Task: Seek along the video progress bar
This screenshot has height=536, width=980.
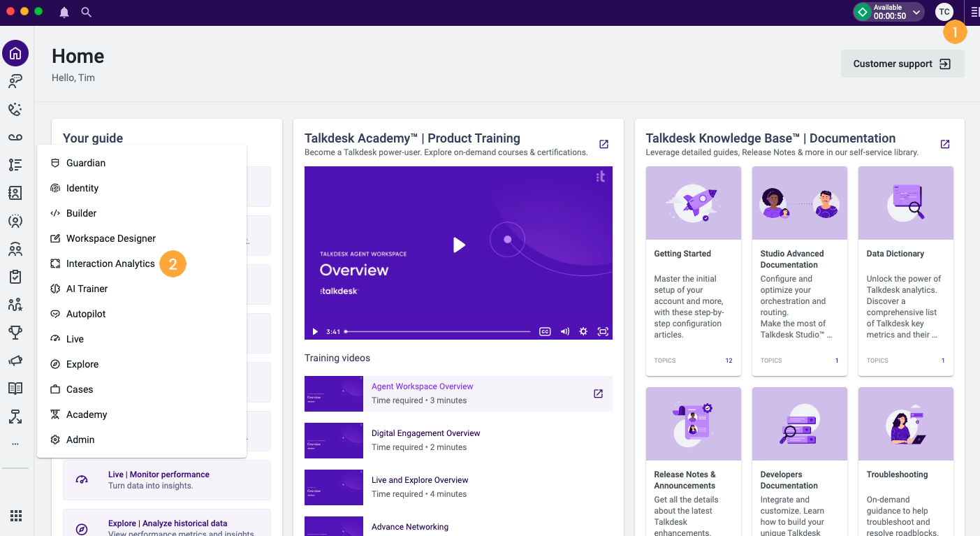Action: 438,331
